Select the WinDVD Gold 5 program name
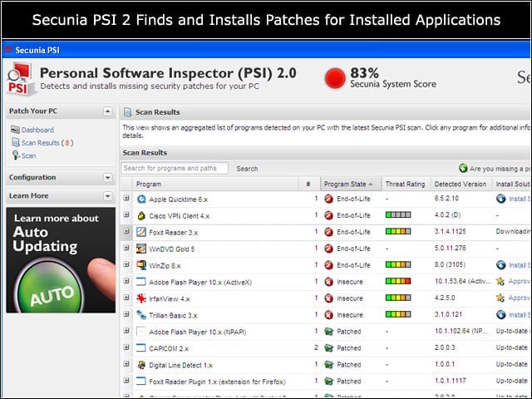 [x=172, y=249]
